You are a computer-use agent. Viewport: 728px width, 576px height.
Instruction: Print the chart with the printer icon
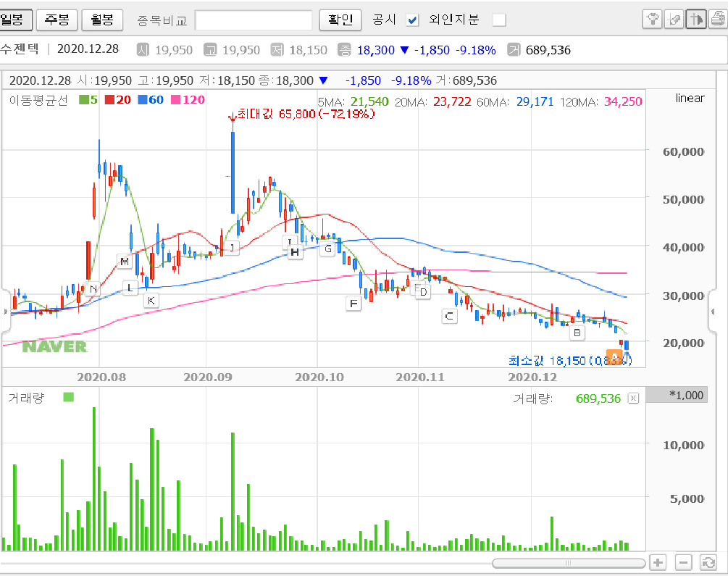(718, 20)
